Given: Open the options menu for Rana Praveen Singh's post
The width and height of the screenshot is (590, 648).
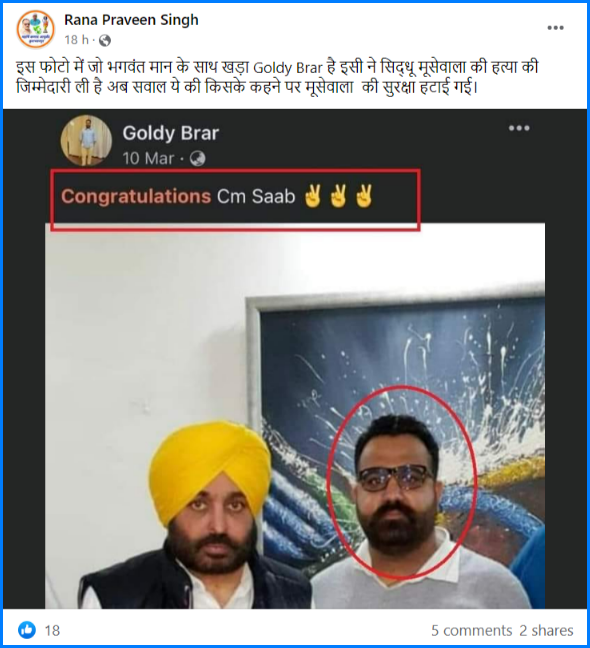Looking at the screenshot, I should click(x=555, y=28).
